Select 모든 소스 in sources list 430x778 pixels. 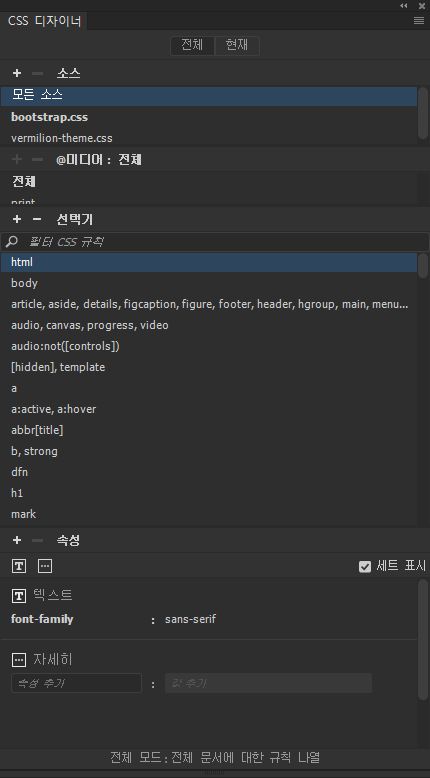(209, 96)
